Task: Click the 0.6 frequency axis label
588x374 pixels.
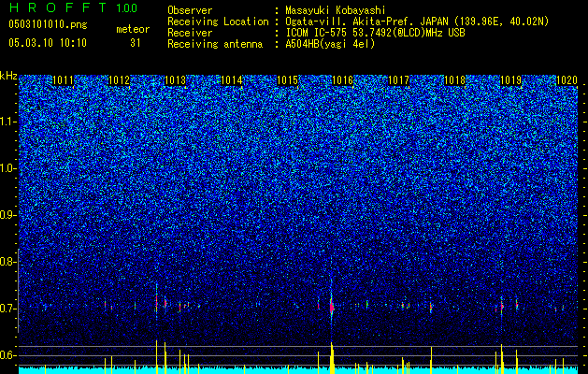Action: [8, 355]
